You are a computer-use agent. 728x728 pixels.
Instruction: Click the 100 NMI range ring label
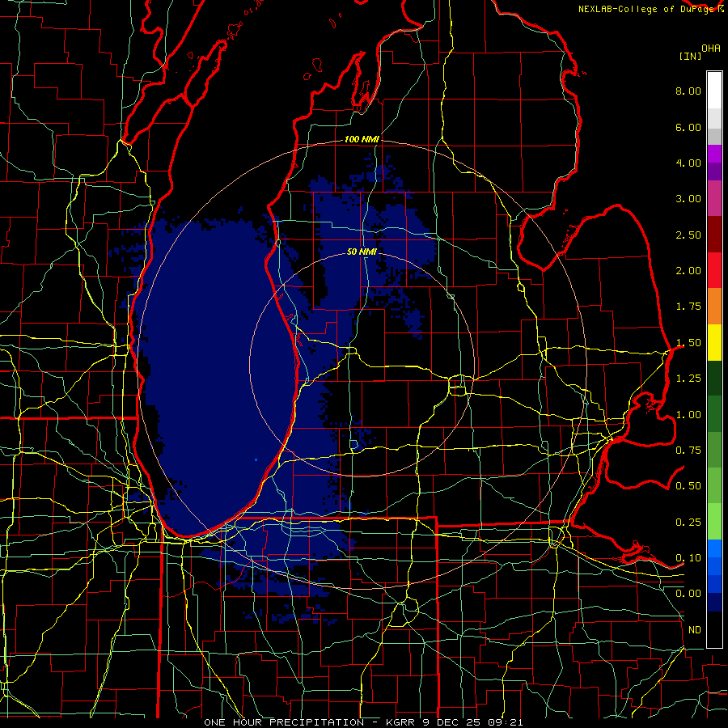tap(362, 139)
